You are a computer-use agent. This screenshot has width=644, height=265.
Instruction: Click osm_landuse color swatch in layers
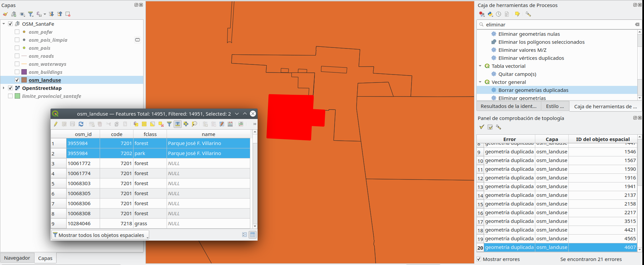click(24, 80)
